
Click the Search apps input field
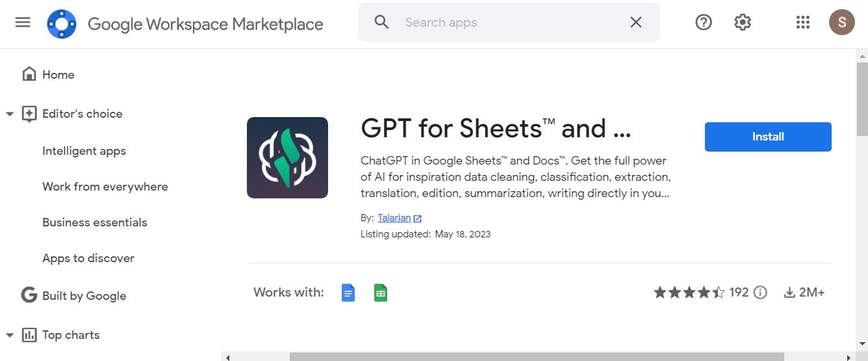pyautogui.click(x=507, y=23)
